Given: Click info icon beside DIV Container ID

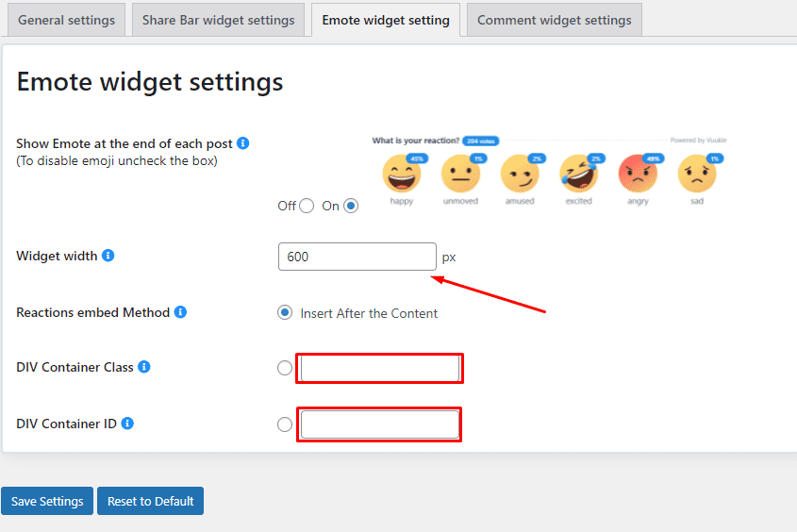Looking at the screenshot, I should 127,423.
